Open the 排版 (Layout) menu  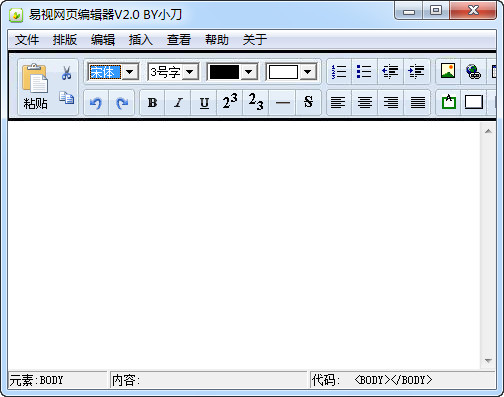tap(65, 40)
